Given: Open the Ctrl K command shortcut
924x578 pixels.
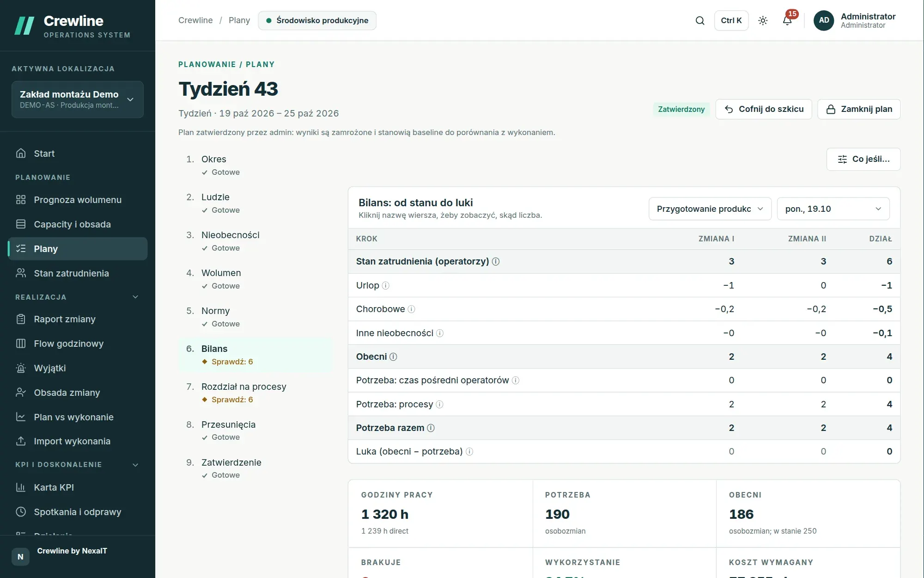Looking at the screenshot, I should 731,20.
